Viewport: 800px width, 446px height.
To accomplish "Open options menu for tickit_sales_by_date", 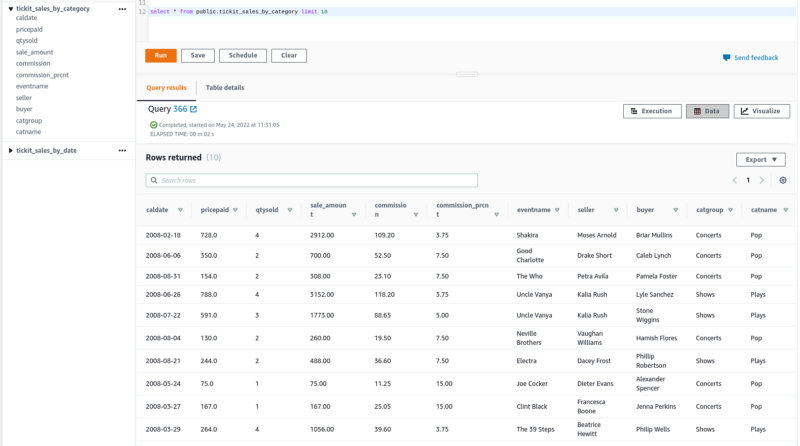I will pyautogui.click(x=122, y=151).
